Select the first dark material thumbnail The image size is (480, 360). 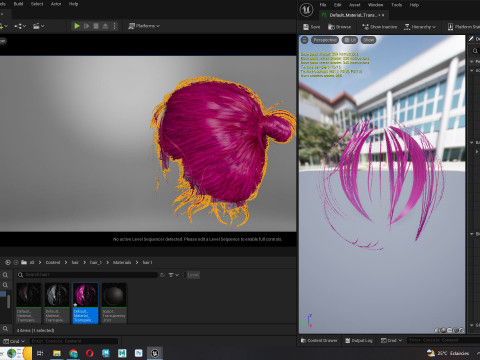tap(29, 303)
